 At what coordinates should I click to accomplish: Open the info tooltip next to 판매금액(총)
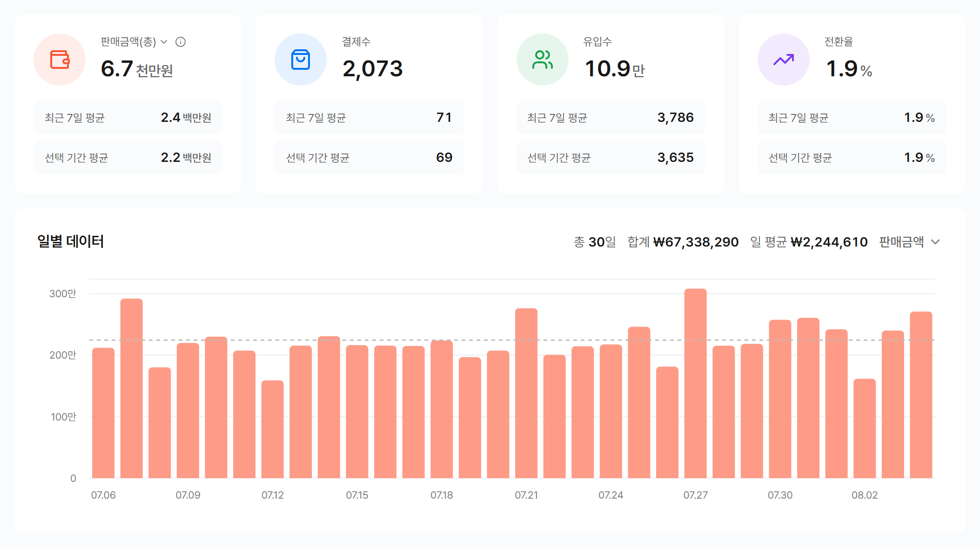(181, 42)
